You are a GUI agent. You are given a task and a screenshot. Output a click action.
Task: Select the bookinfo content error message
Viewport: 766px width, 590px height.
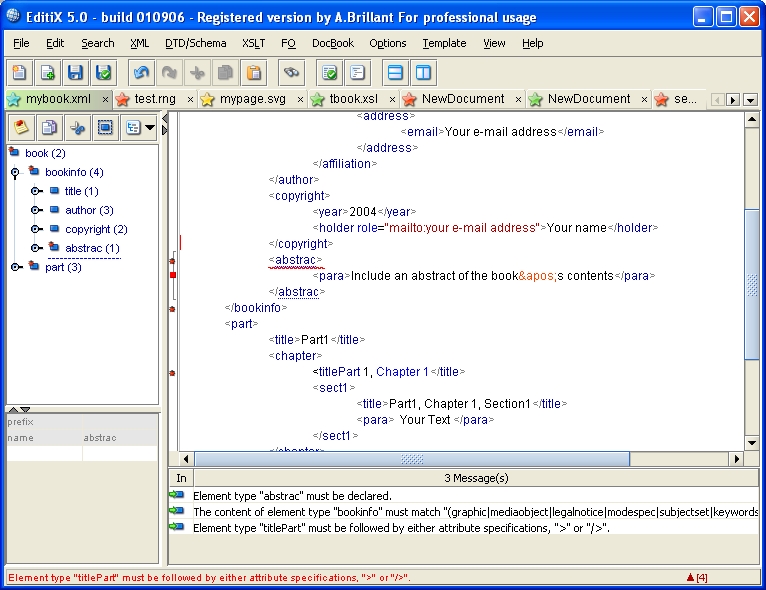[x=463, y=512]
